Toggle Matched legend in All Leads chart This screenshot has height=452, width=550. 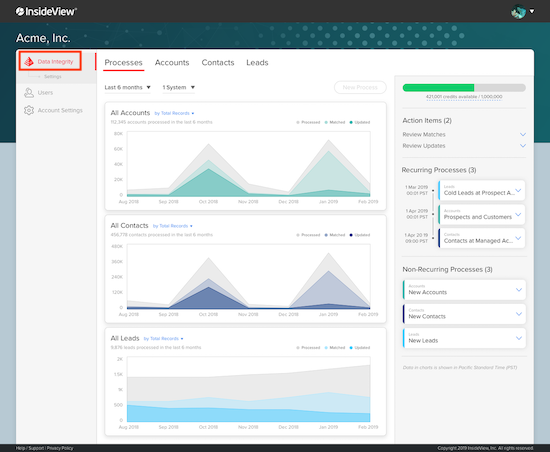[335, 348]
